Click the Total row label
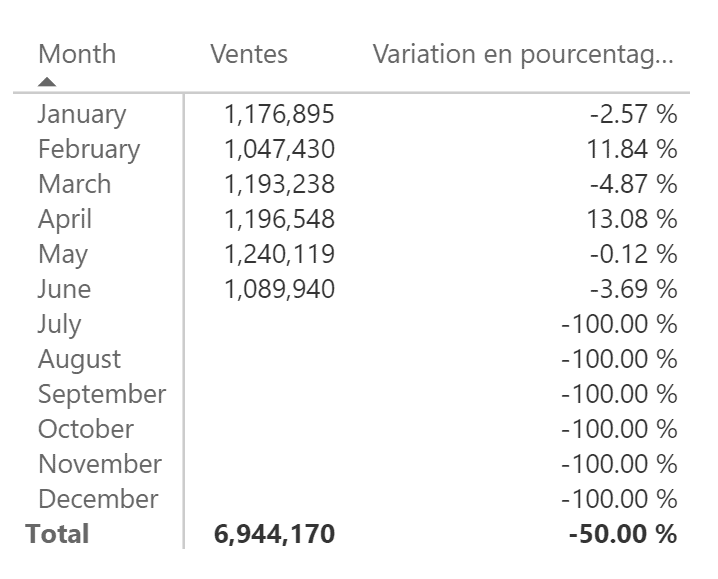The height and width of the screenshot is (579, 718). 58,534
